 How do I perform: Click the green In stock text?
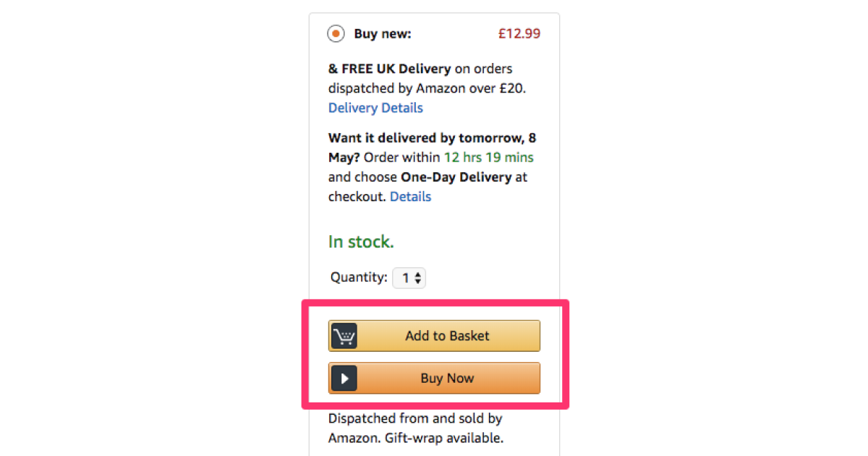point(361,242)
